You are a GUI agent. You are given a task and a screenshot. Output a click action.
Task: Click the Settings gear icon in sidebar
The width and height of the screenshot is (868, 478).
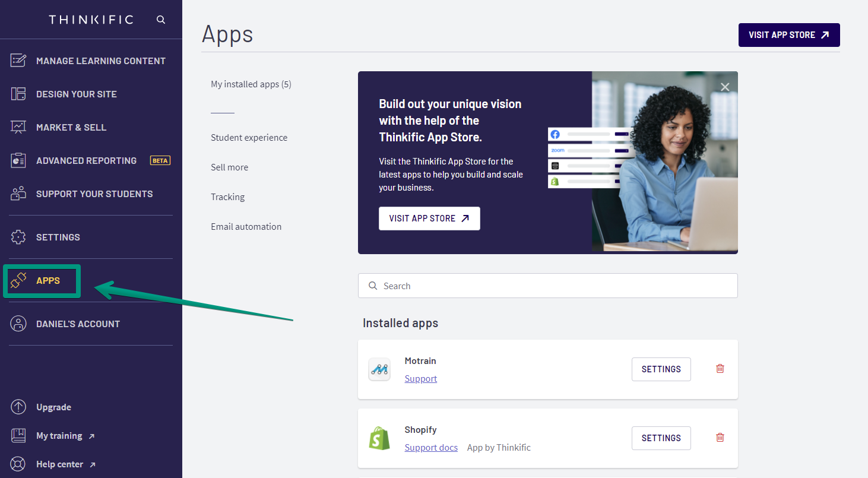point(18,237)
